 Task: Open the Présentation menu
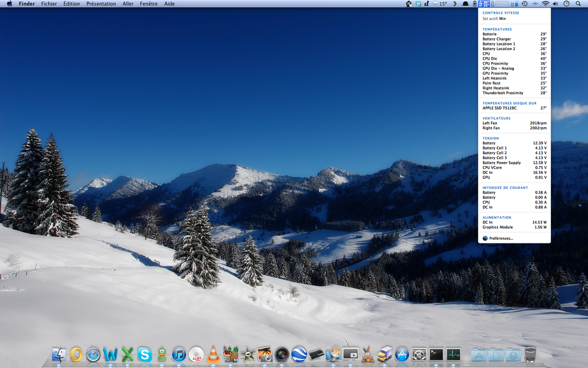[x=101, y=4]
